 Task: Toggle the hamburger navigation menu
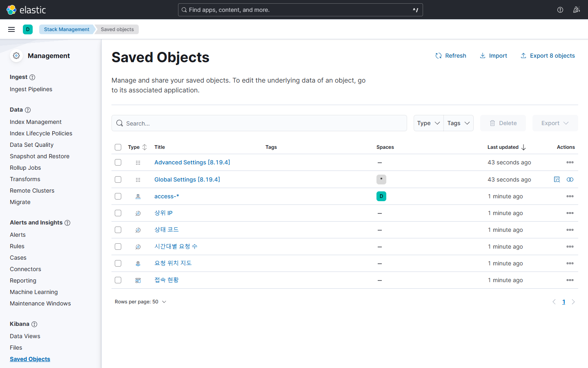pos(11,29)
